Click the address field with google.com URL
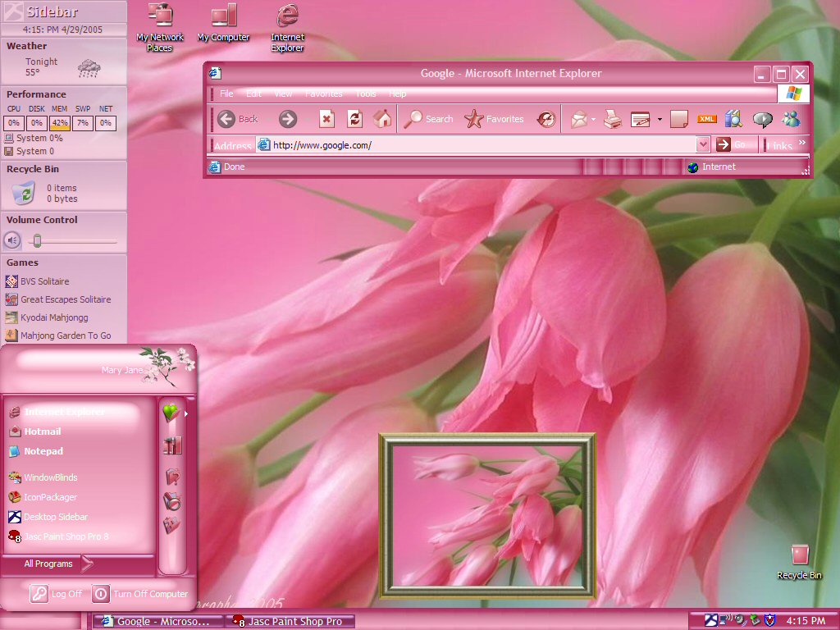Viewport: 840px width, 630px height. [477, 144]
